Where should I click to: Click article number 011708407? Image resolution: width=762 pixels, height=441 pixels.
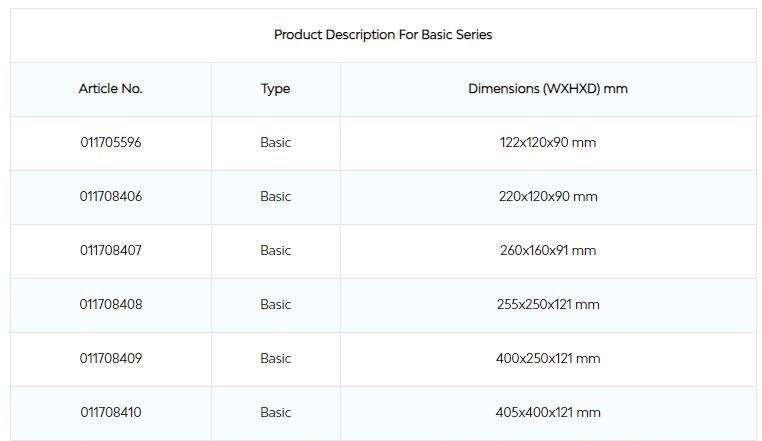tap(111, 251)
